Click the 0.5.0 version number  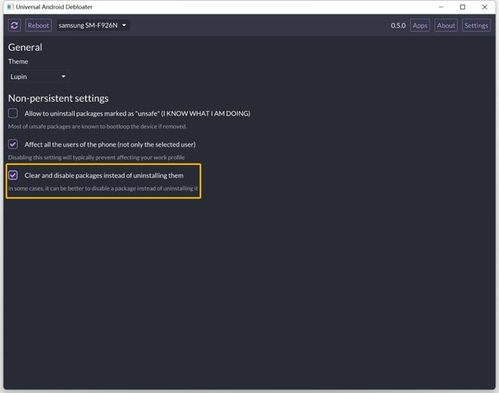(398, 26)
